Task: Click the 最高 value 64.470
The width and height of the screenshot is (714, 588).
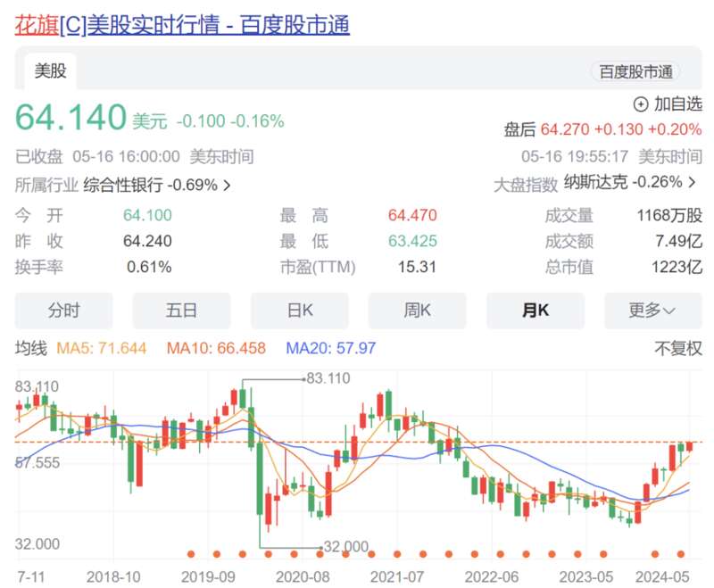Action: pyautogui.click(x=412, y=215)
